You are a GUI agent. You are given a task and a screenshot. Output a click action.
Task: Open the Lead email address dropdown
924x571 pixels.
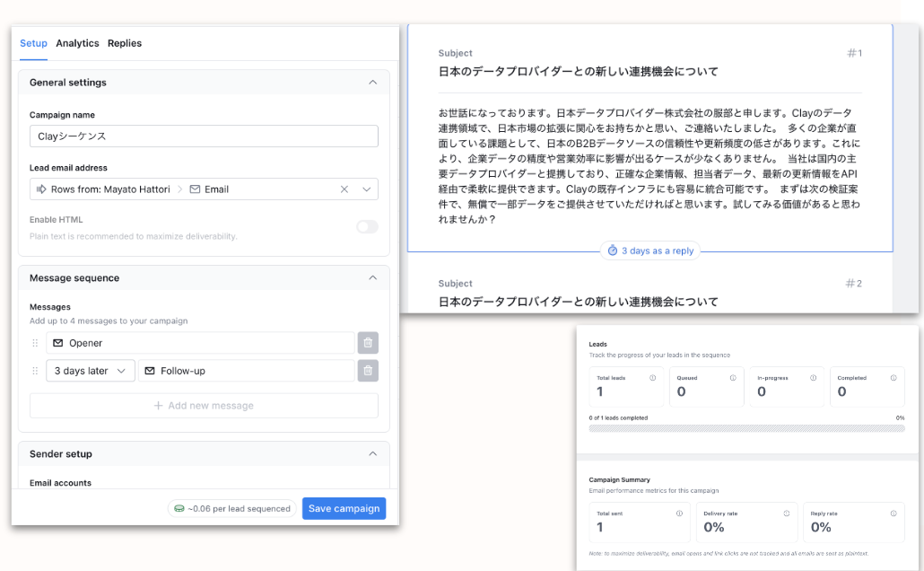(x=367, y=189)
